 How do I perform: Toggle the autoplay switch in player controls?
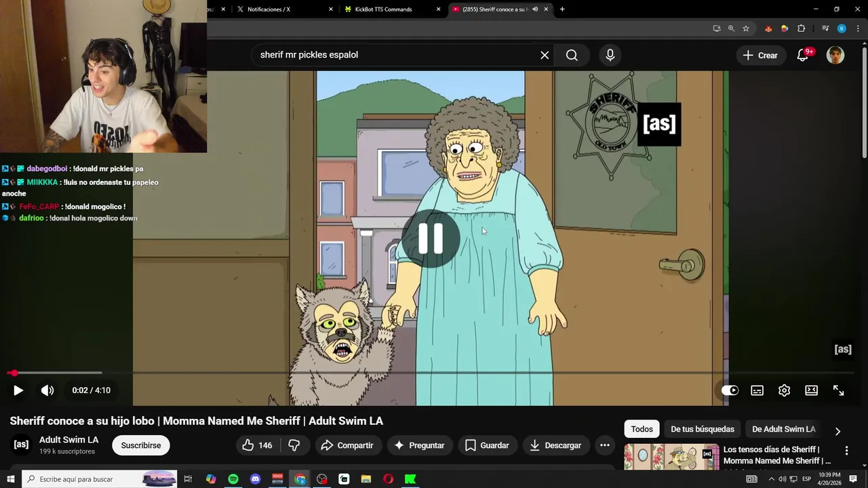click(730, 390)
